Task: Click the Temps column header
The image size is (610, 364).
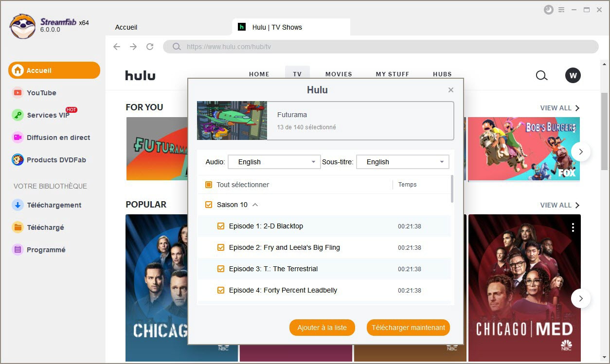Action: 407,185
